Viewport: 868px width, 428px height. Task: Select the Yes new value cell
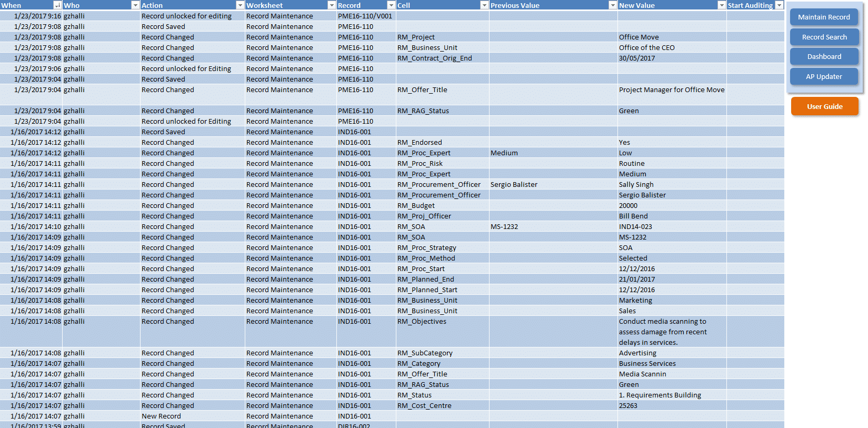point(672,142)
